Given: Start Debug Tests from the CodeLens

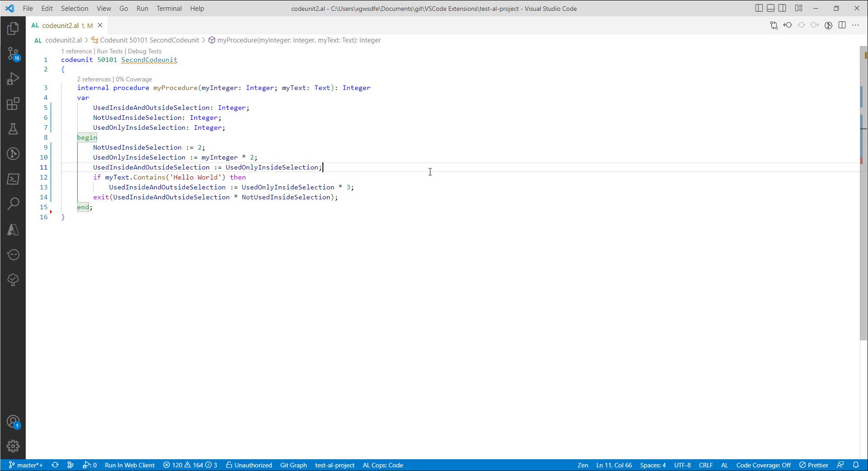Looking at the screenshot, I should tap(144, 51).
